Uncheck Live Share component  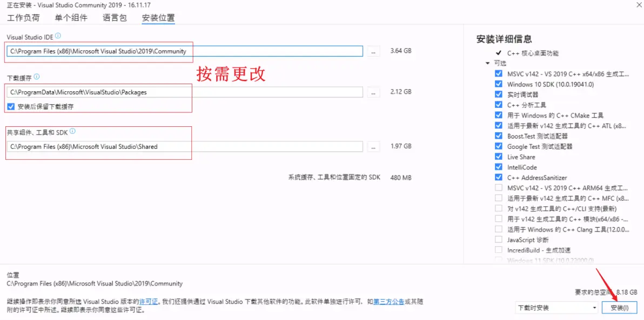[x=499, y=156]
